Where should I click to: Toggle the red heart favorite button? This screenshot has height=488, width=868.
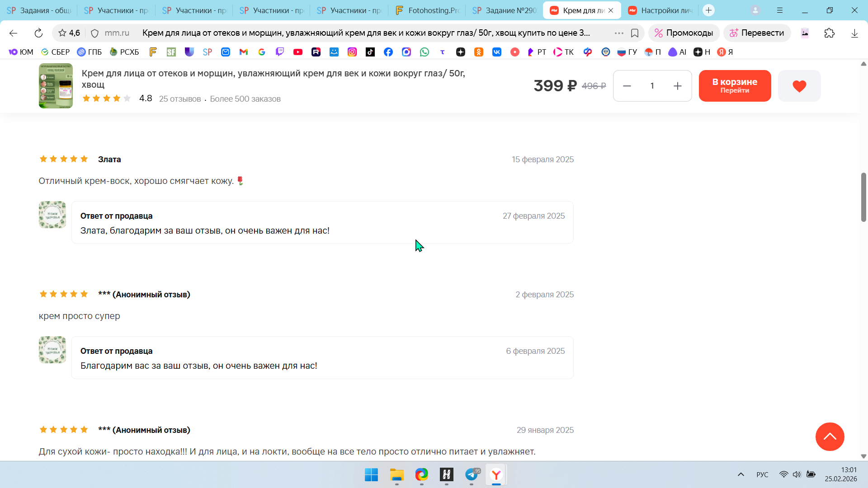tap(799, 86)
